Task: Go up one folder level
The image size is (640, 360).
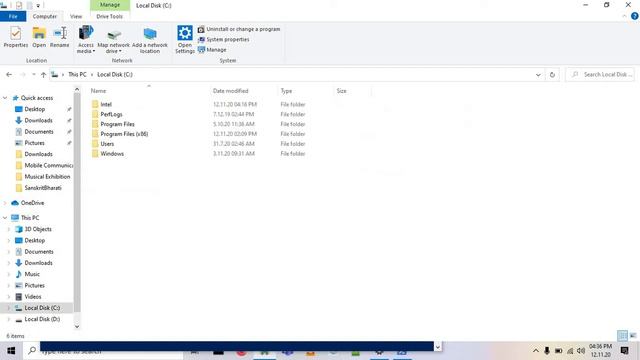Action: (43, 75)
